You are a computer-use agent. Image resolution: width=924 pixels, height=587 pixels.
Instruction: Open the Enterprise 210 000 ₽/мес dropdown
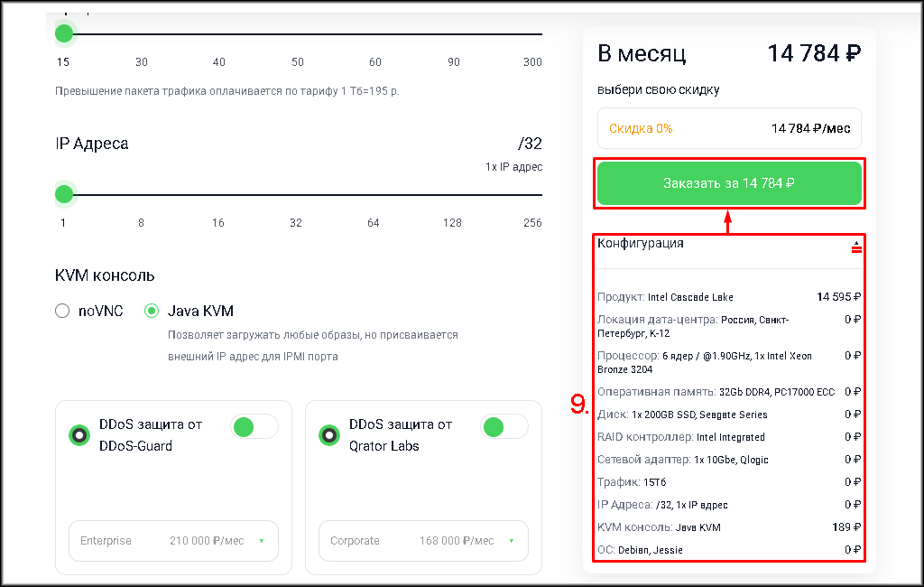pyautogui.click(x=173, y=541)
